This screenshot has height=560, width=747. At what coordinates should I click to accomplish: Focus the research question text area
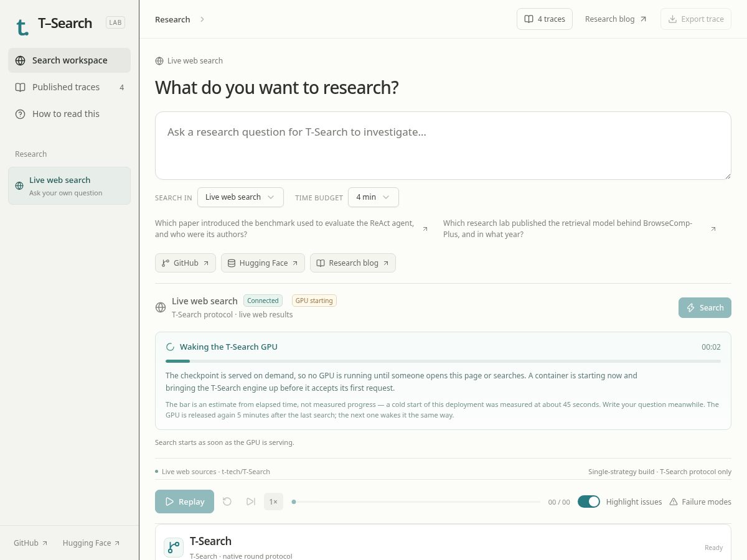[443, 146]
